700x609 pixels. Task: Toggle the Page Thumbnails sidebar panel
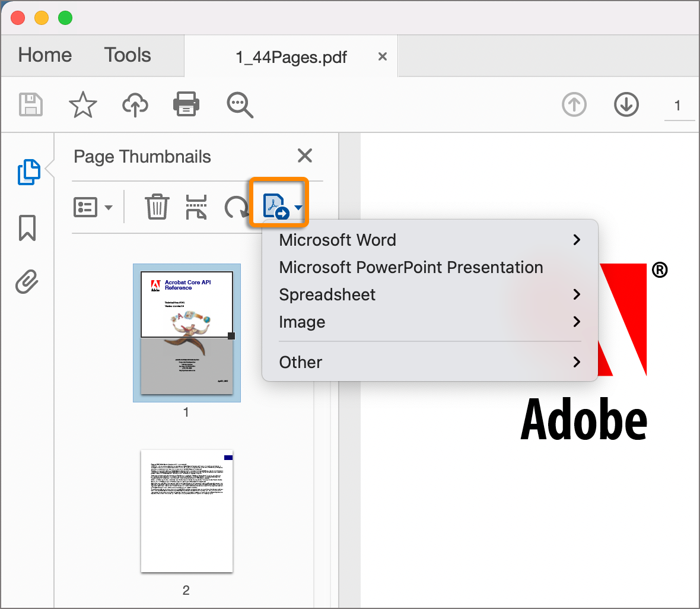[x=28, y=172]
